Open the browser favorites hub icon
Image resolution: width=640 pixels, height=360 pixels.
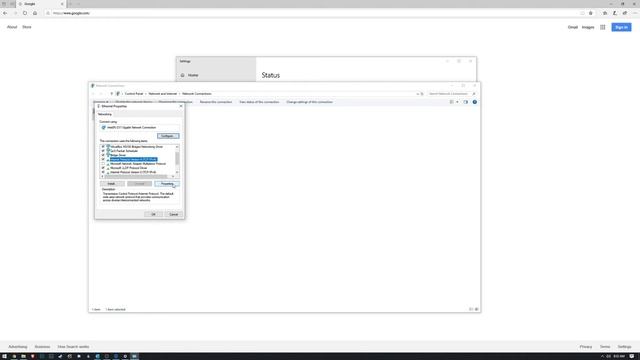(x=605, y=13)
